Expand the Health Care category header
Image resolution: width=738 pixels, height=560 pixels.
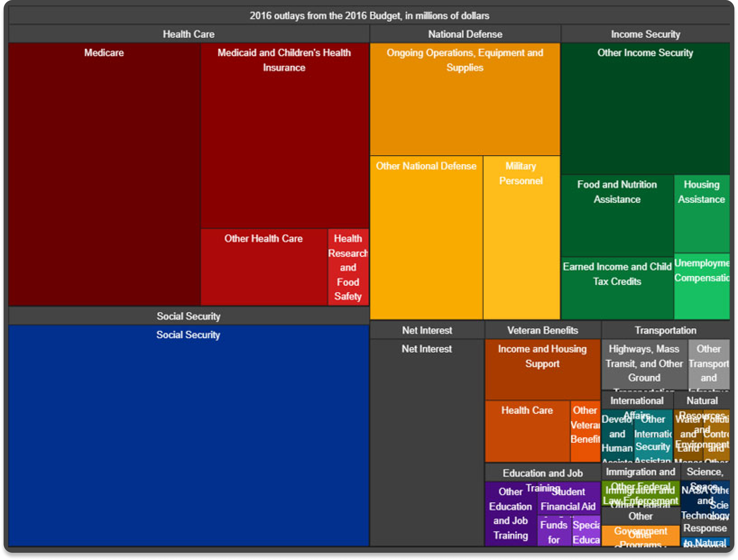pyautogui.click(x=189, y=34)
